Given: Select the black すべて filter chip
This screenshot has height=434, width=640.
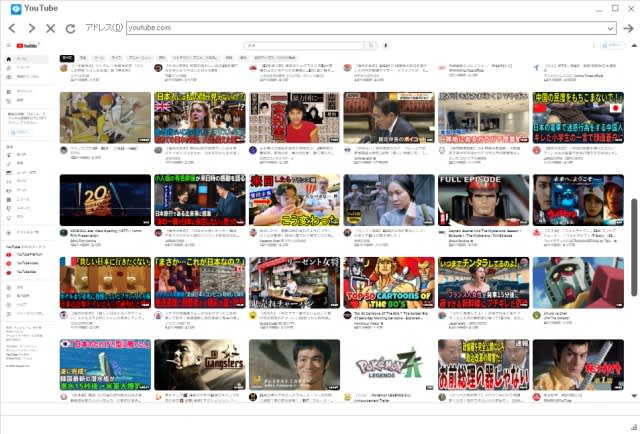Looking at the screenshot, I should (67, 58).
